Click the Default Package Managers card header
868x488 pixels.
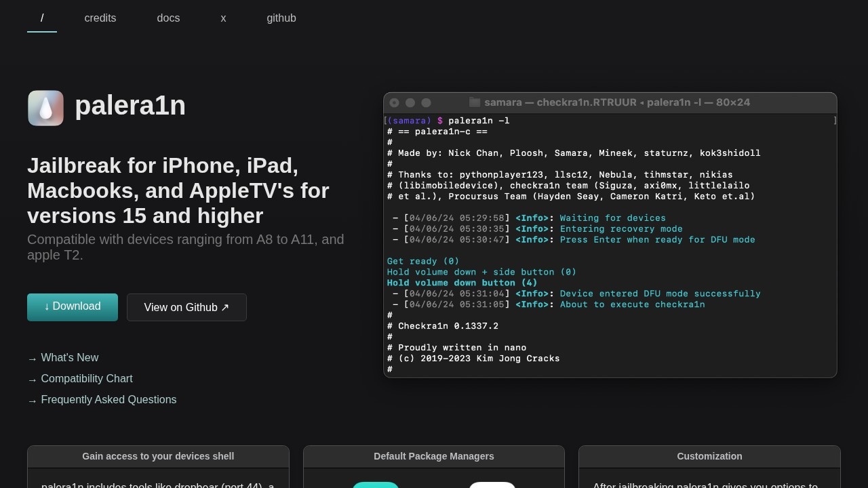click(x=434, y=457)
